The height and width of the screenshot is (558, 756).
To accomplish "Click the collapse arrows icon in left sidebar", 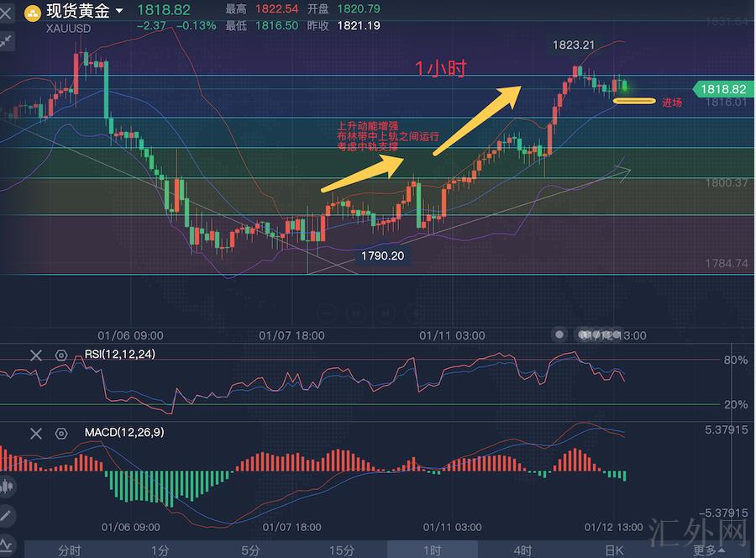I will (x=6, y=39).
